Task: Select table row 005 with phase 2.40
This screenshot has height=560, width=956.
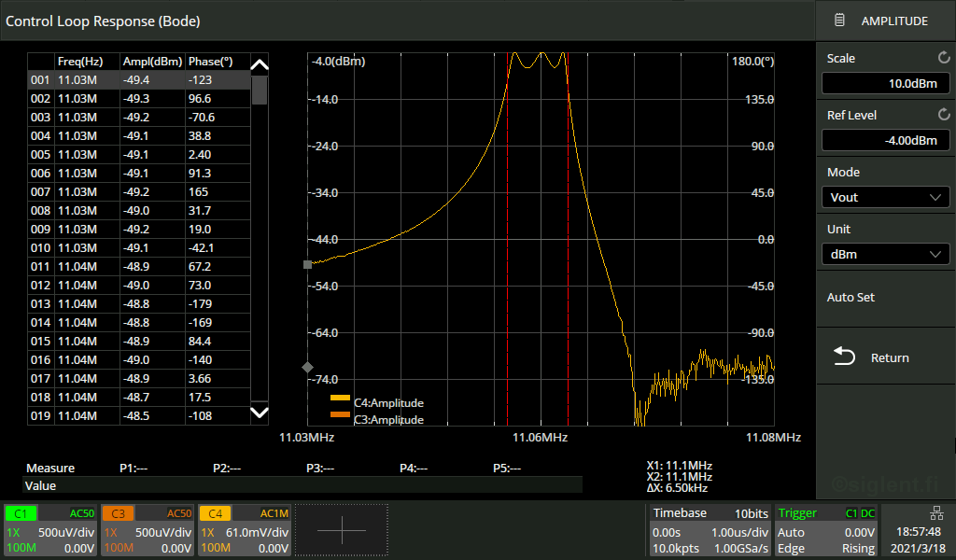Action: pos(139,155)
